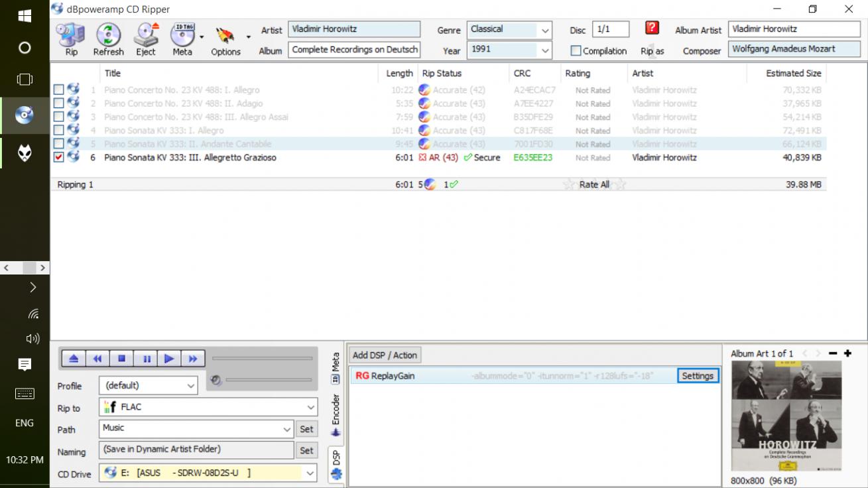Click the red question mark help icon
Viewport: 868px width, 488px height.
(x=652, y=29)
